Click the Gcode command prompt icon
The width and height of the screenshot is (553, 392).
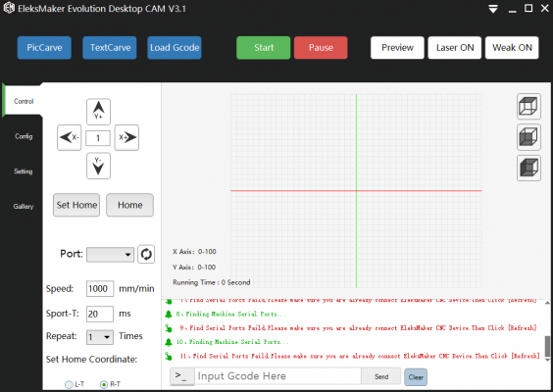(182, 376)
